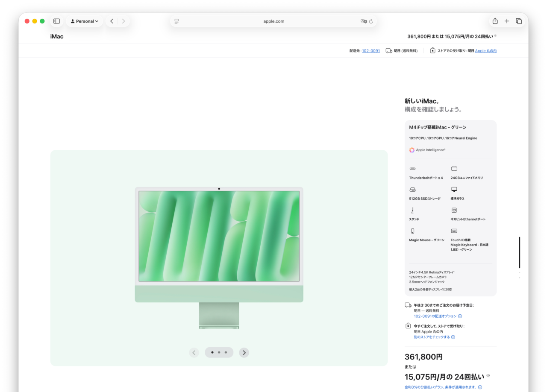
Task: Click the store pickup bag icon in top bar
Action: coord(432,50)
